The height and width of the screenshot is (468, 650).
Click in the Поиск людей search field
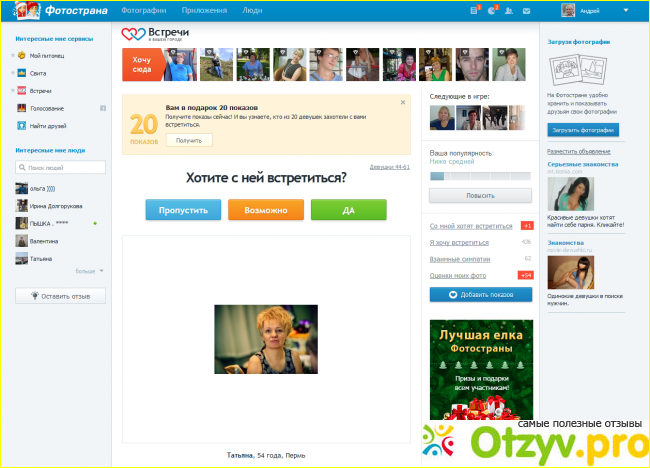coord(62,167)
